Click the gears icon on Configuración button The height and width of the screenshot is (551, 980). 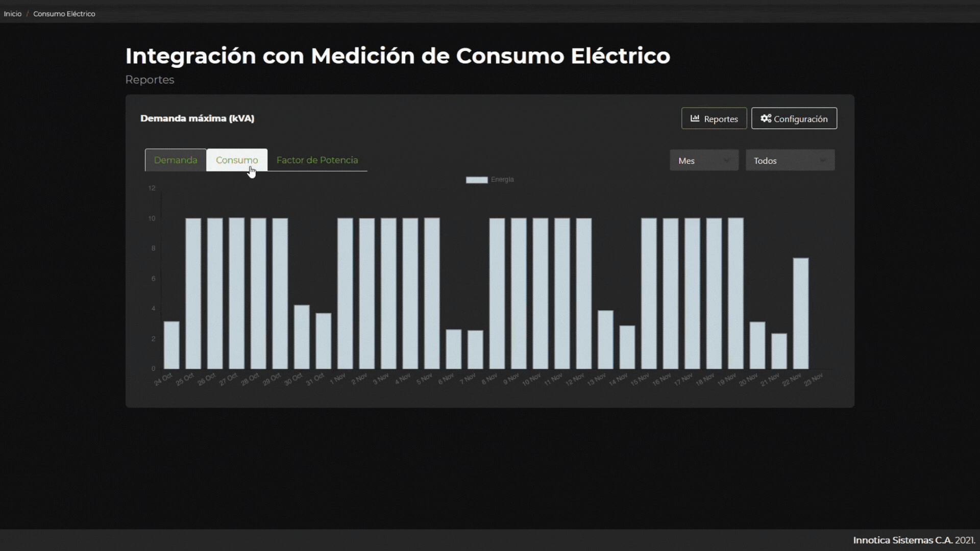pyautogui.click(x=766, y=118)
